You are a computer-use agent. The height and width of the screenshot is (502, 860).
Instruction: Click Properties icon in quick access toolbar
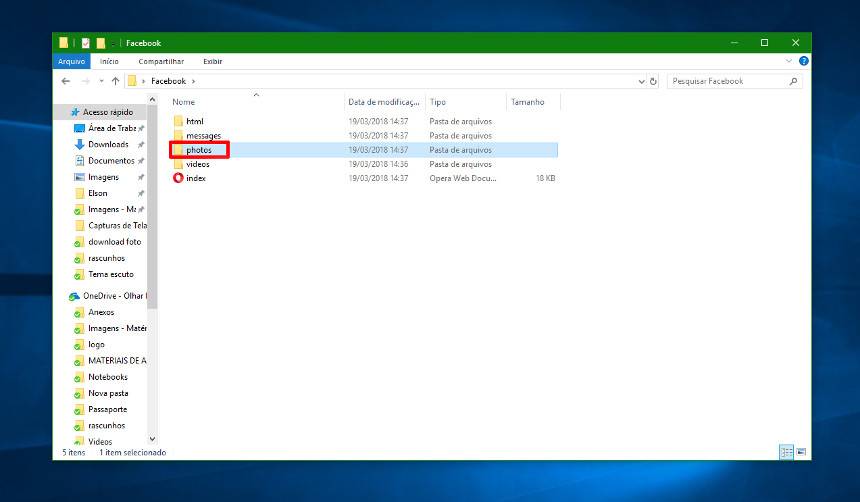click(x=86, y=43)
